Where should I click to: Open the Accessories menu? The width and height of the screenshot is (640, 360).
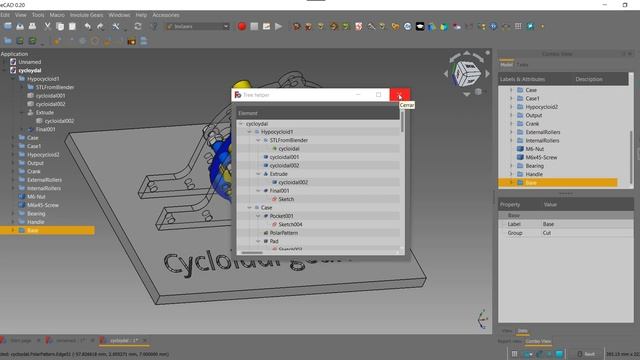(166, 15)
